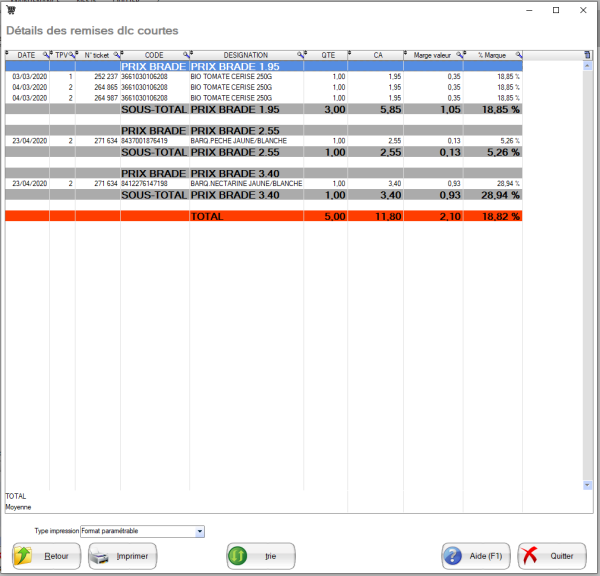Open Aide (F1) help

pyautogui.click(x=476, y=556)
